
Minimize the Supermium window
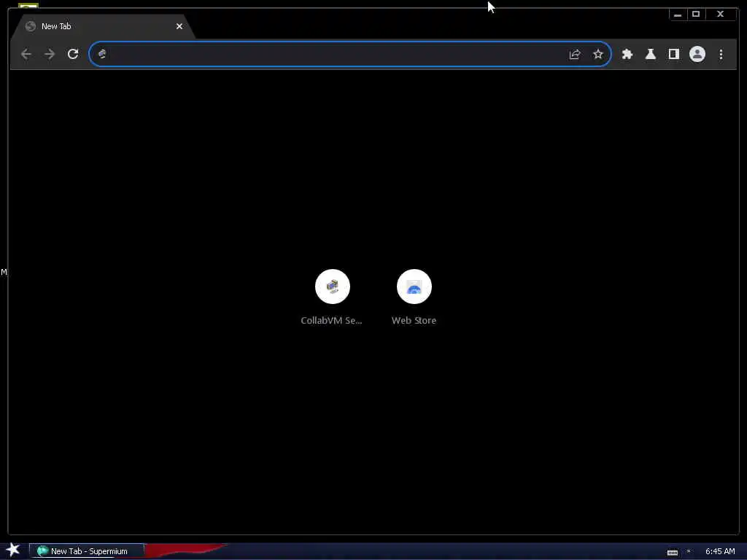(x=678, y=15)
